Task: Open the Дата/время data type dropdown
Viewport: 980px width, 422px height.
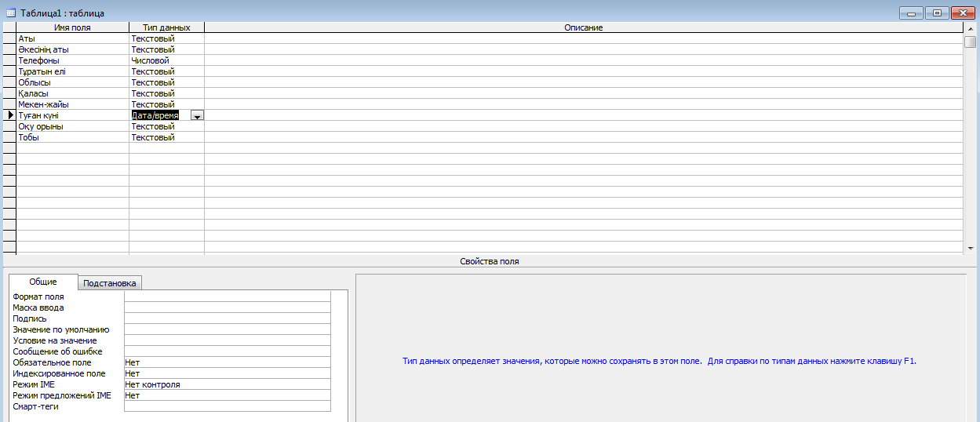Action: [x=197, y=115]
